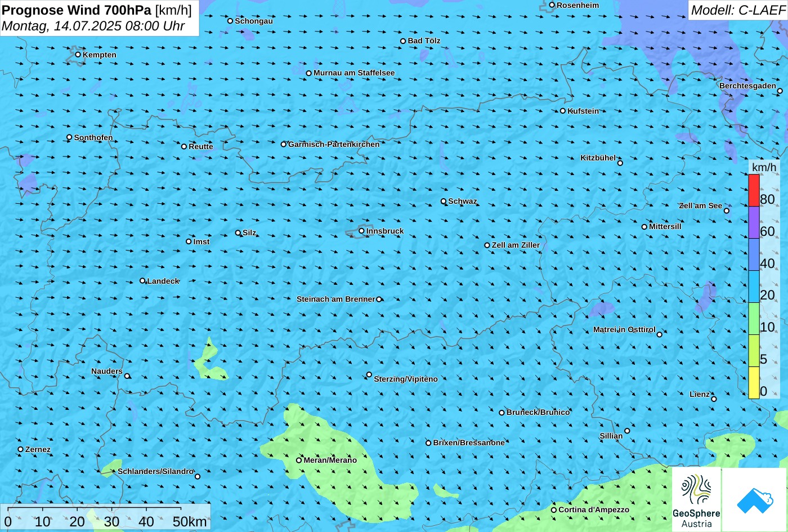This screenshot has width=788, height=532.
Task: Click the Sonthofen city marker
Action: point(69,137)
